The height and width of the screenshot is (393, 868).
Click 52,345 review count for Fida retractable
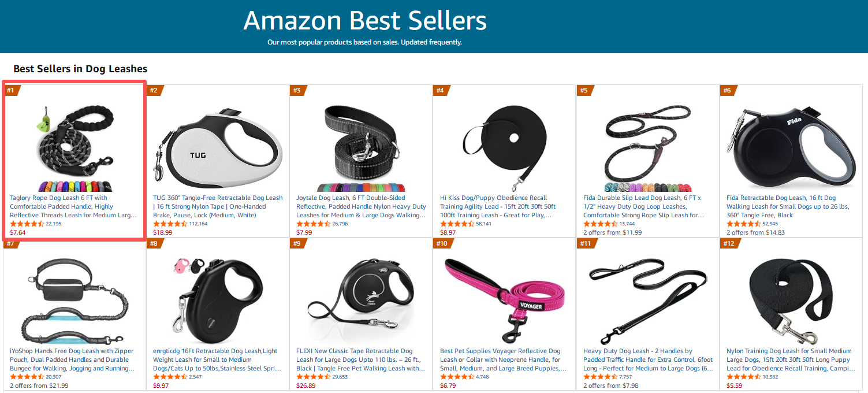770,224
